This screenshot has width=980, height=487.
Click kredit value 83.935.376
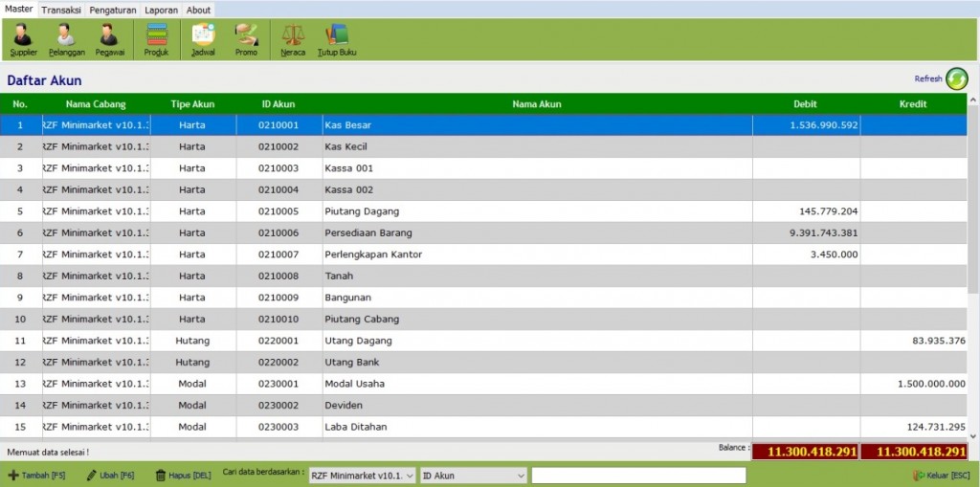(x=940, y=341)
